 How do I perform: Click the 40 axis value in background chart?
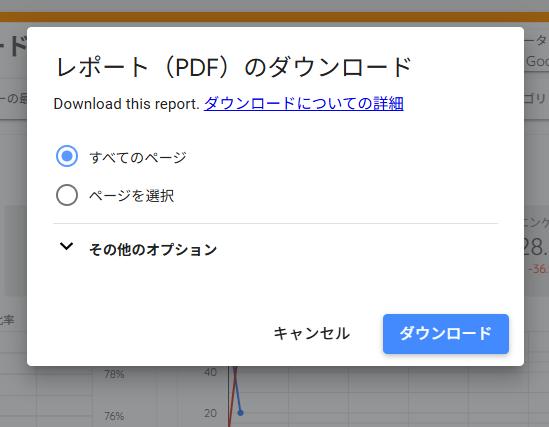tap(210, 372)
